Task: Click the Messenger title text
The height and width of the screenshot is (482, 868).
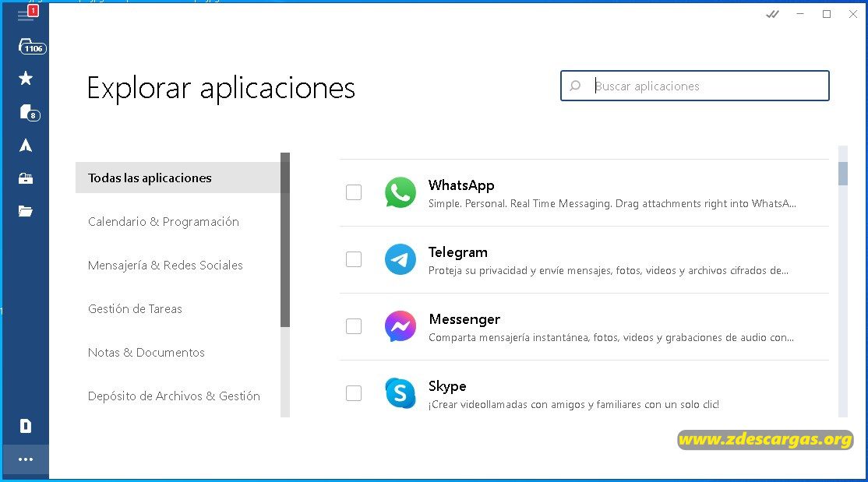Action: [464, 319]
